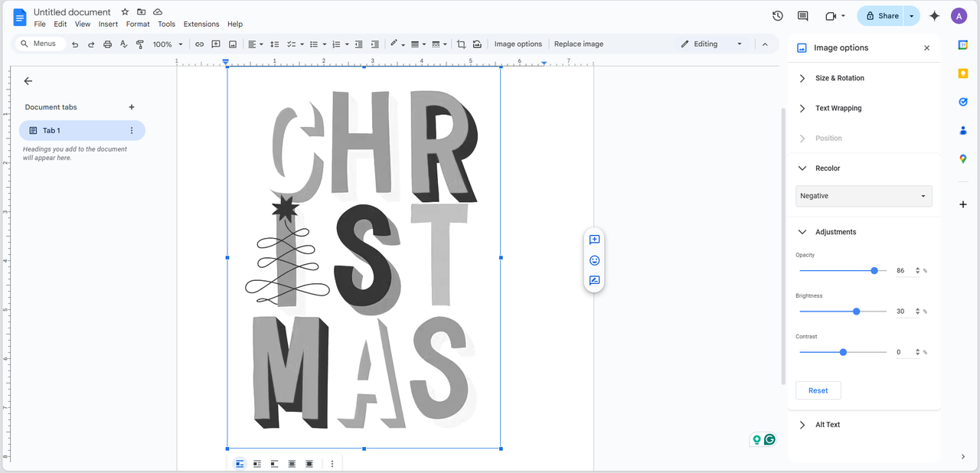Image resolution: width=980 pixels, height=473 pixels.
Task: Click the Gemini sparkle icon
Action: tap(934, 15)
